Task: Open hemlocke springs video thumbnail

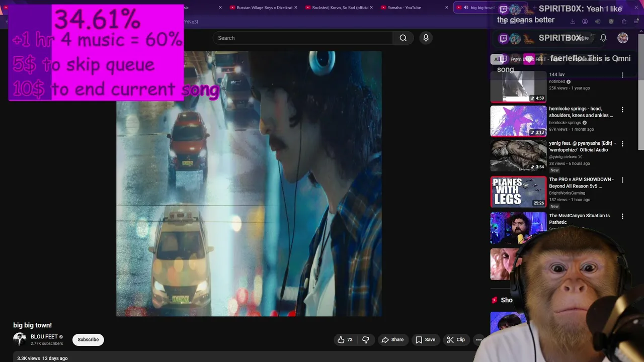Action: (518, 121)
